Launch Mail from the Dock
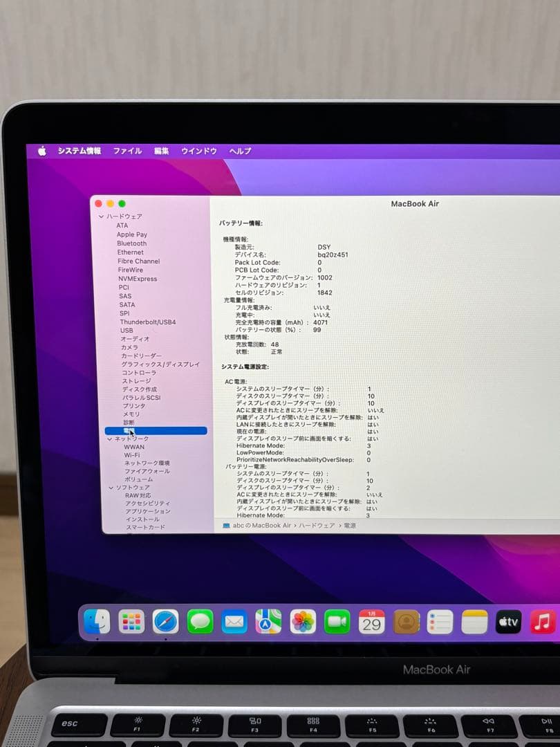The image size is (560, 747). [234, 621]
